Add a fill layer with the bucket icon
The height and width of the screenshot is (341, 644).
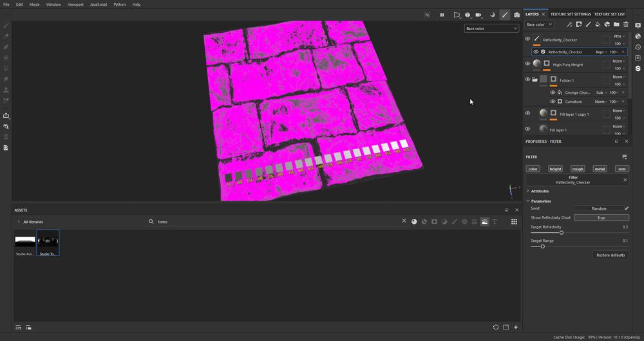pyautogui.click(x=598, y=24)
